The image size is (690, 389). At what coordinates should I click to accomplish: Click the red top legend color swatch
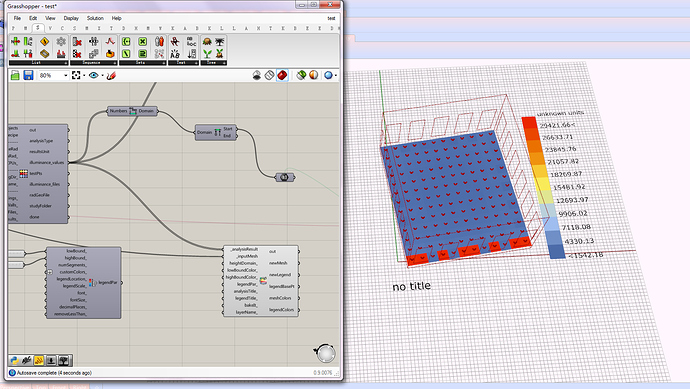click(529, 123)
